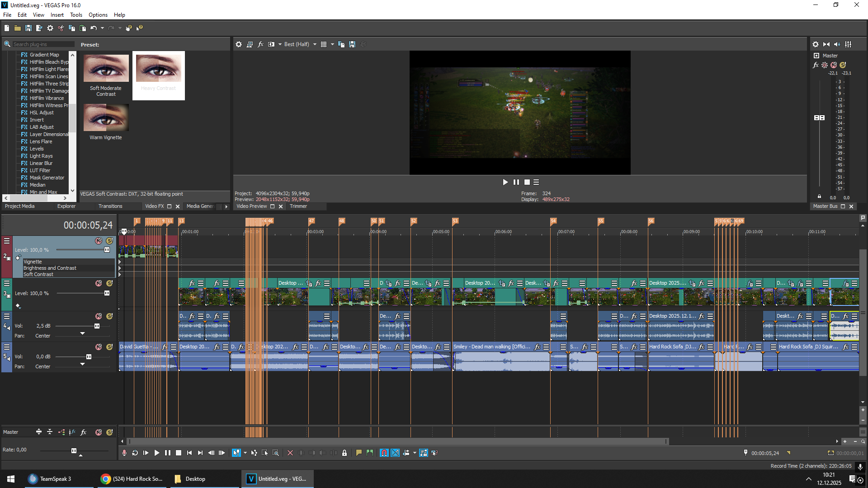The height and width of the screenshot is (488, 868).
Task: Switch to the Trimmer tab
Action: [x=298, y=206]
